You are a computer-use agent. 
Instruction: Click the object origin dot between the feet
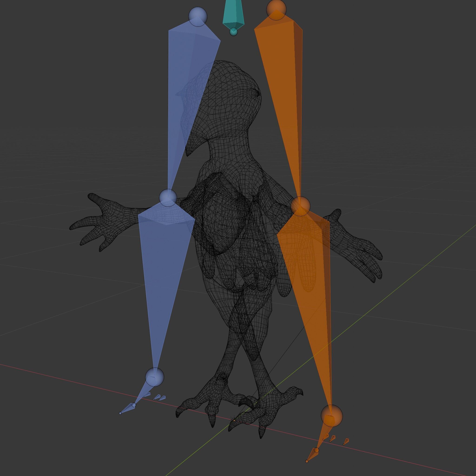click(234, 420)
